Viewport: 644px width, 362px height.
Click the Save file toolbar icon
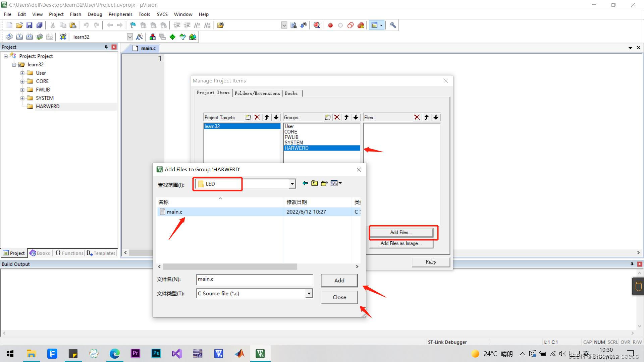29,25
